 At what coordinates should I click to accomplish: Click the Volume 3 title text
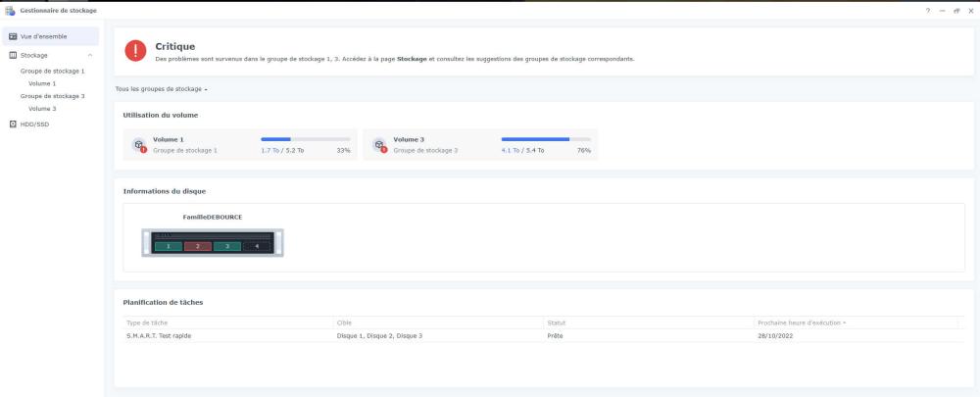click(409, 140)
